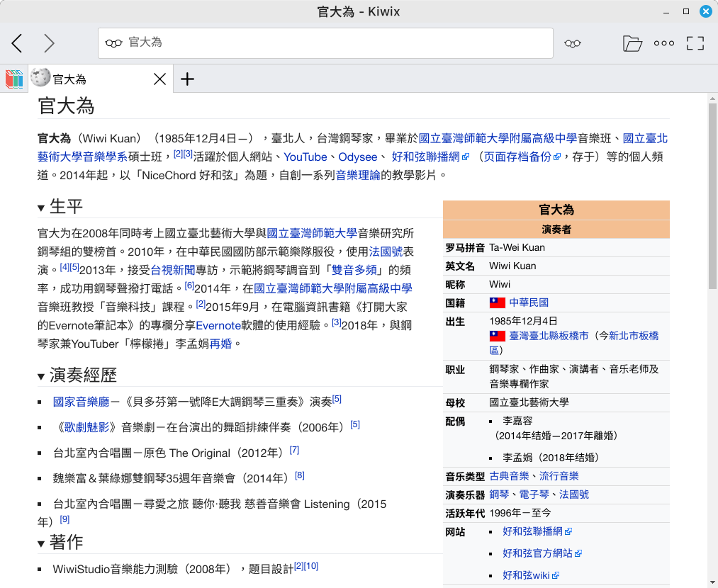Follow the 音樂理論 link
This screenshot has height=588, width=718.
click(x=358, y=175)
